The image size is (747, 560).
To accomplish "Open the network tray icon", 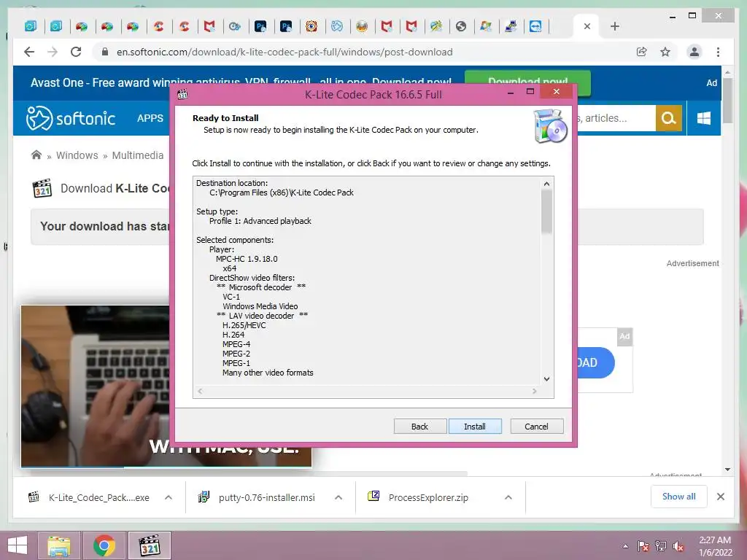I will click(661, 546).
